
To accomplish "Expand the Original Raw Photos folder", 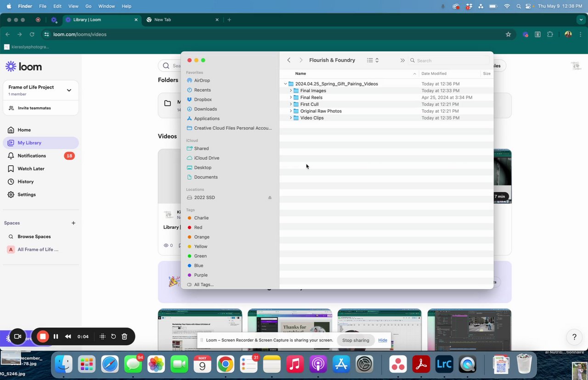I will click(291, 111).
